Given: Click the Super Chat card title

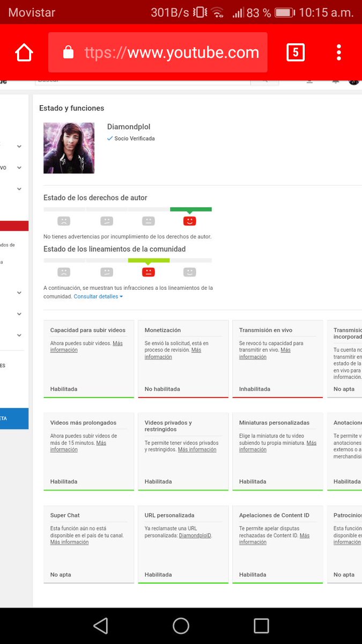Looking at the screenshot, I should click(65, 515).
